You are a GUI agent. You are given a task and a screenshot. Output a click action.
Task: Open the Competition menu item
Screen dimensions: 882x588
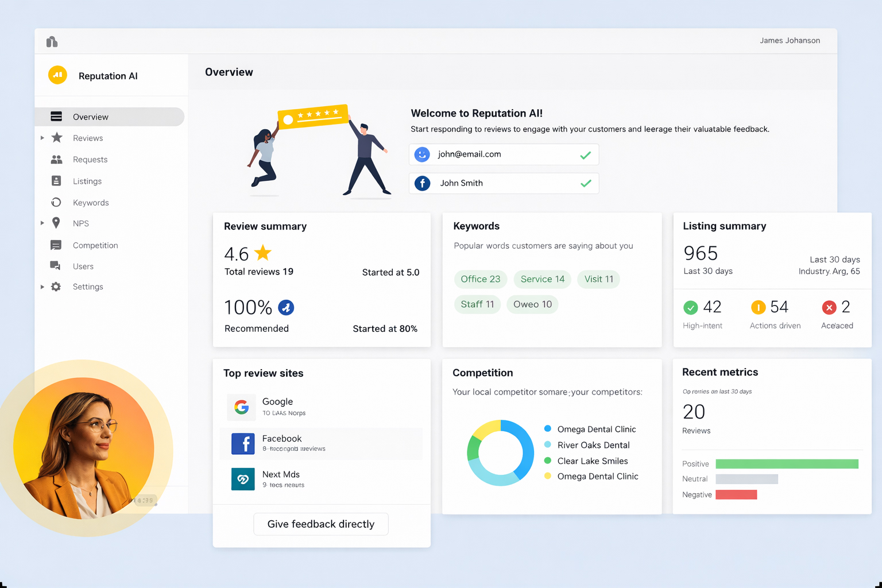pos(95,245)
